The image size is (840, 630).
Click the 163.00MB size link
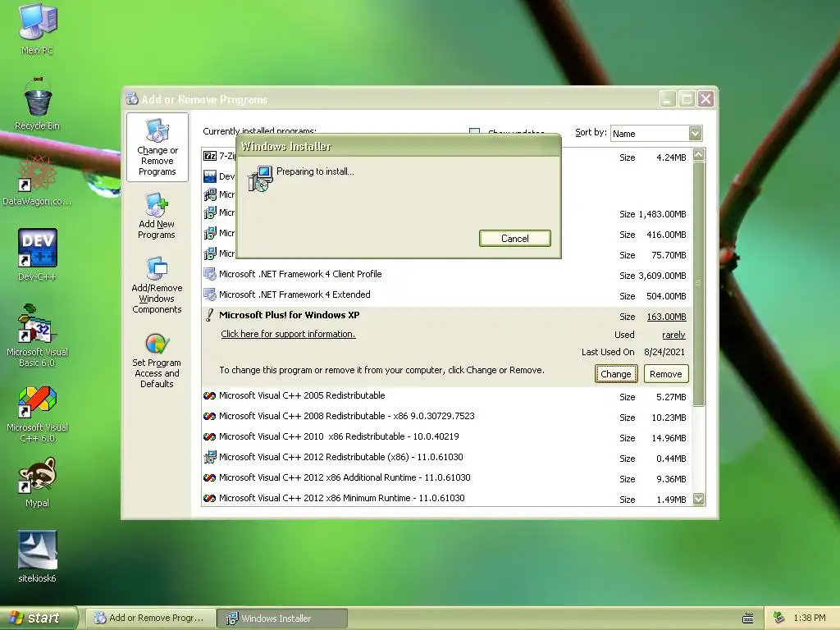click(666, 317)
